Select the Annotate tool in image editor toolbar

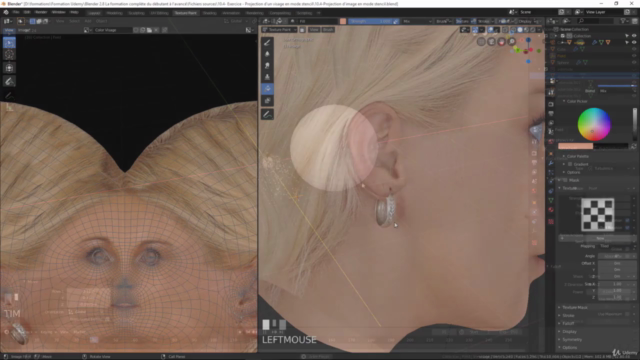(9, 81)
